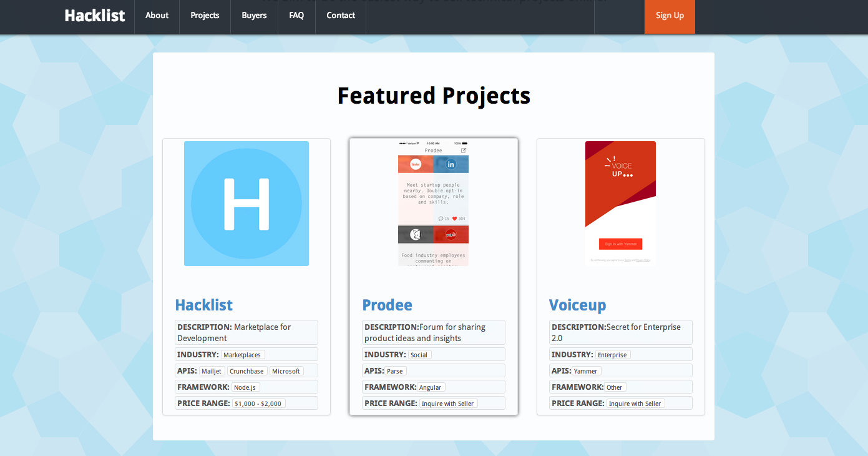Select the Angular framework tag
The image size is (868, 456).
click(x=431, y=387)
